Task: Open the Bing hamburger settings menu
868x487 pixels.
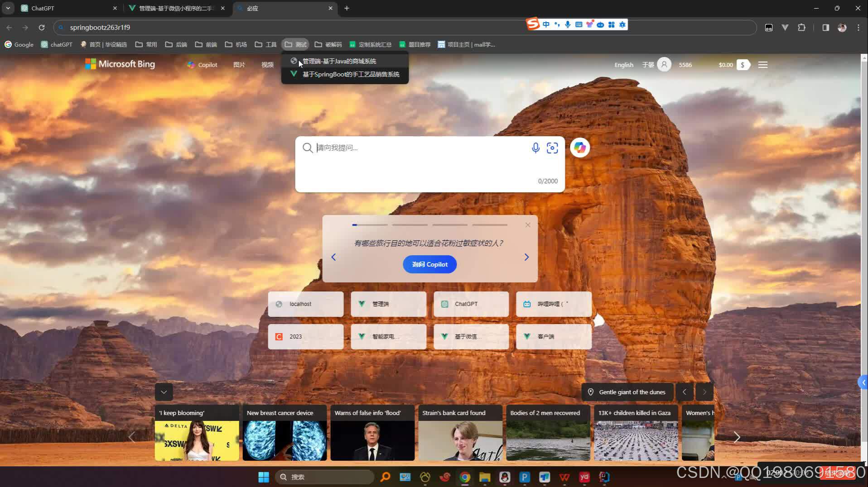Action: pyautogui.click(x=763, y=65)
